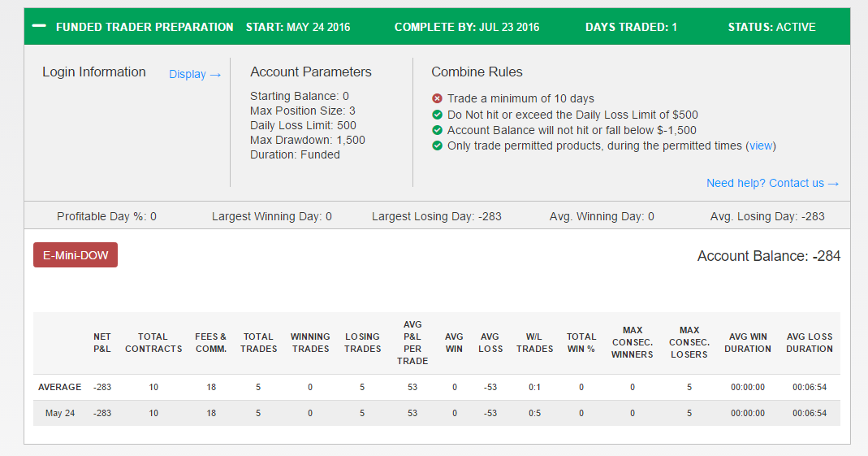Click the AVG P&L PER TRADE header
The height and width of the screenshot is (456, 868).
point(412,342)
